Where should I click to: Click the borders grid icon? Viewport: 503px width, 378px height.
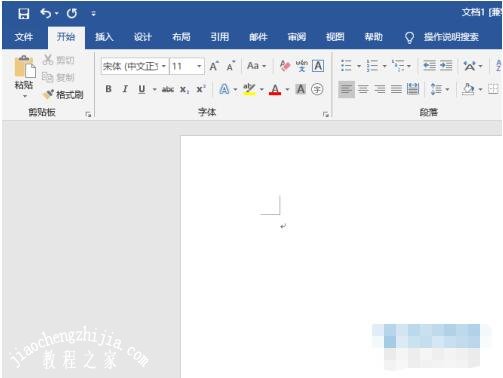coord(493,89)
